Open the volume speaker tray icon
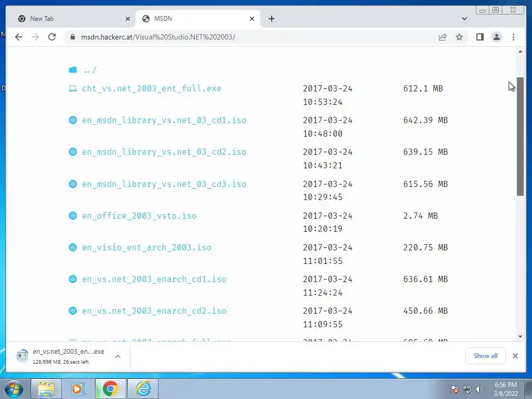The width and height of the screenshot is (532, 399). coord(479,390)
